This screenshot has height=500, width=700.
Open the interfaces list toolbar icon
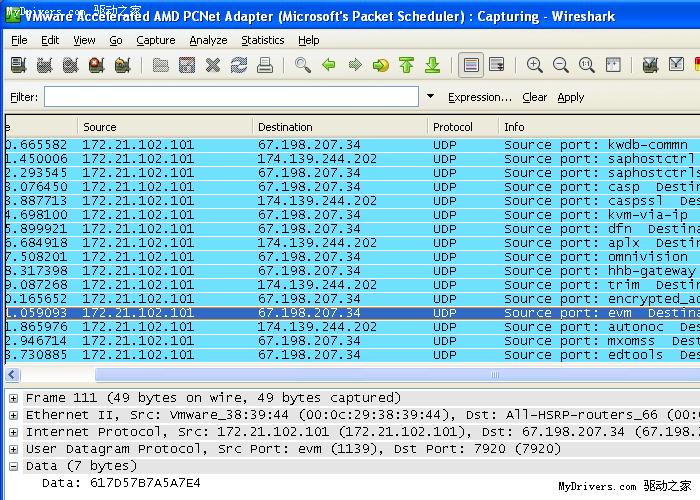18,66
